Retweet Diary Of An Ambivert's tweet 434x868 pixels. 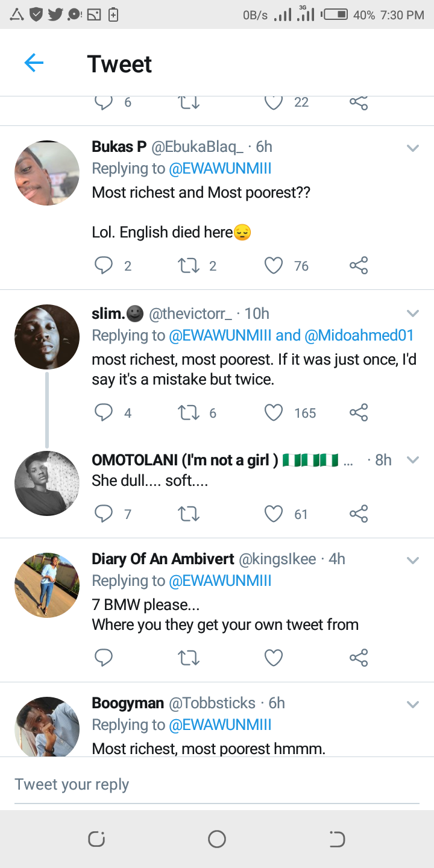click(189, 658)
